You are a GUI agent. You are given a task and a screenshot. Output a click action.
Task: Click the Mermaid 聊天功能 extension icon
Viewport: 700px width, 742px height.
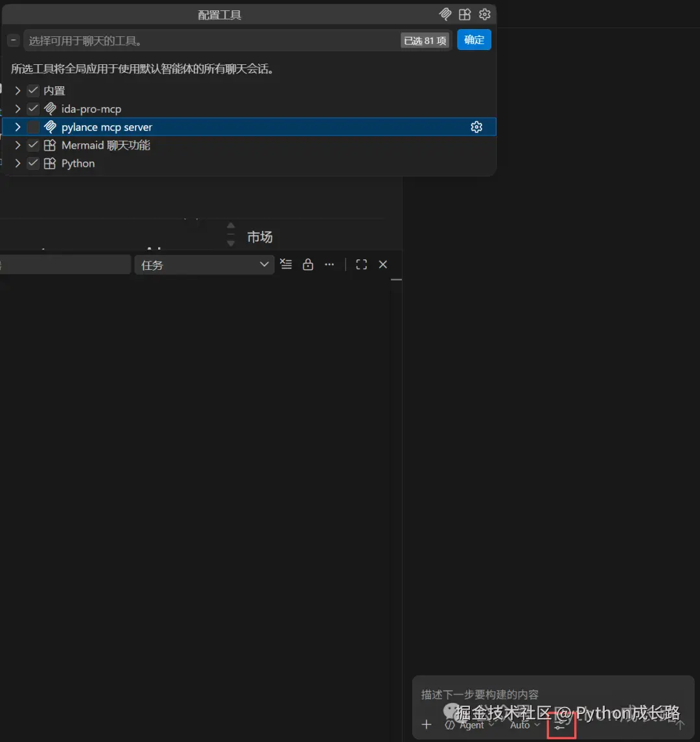point(50,145)
